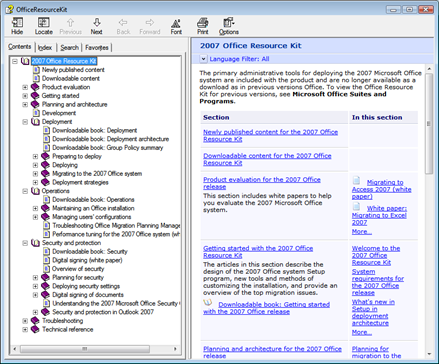Open Getting started with the 2007 Office link
This screenshot has width=439, height=364.
[x=258, y=252]
